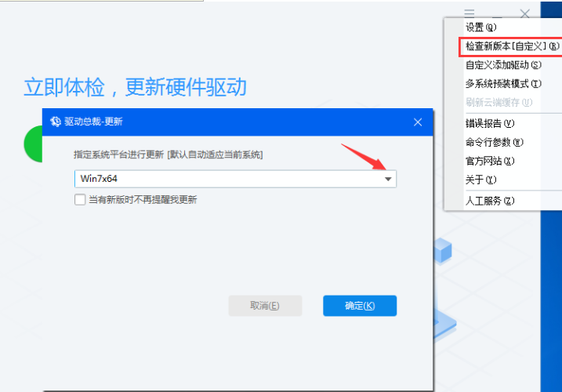Viewport: 562px width, 392px height.
Task: Close the main application window
Action: 524,14
